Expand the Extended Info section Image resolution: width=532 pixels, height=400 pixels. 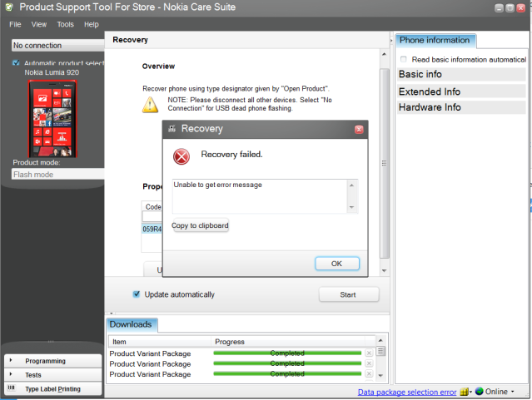(461, 91)
